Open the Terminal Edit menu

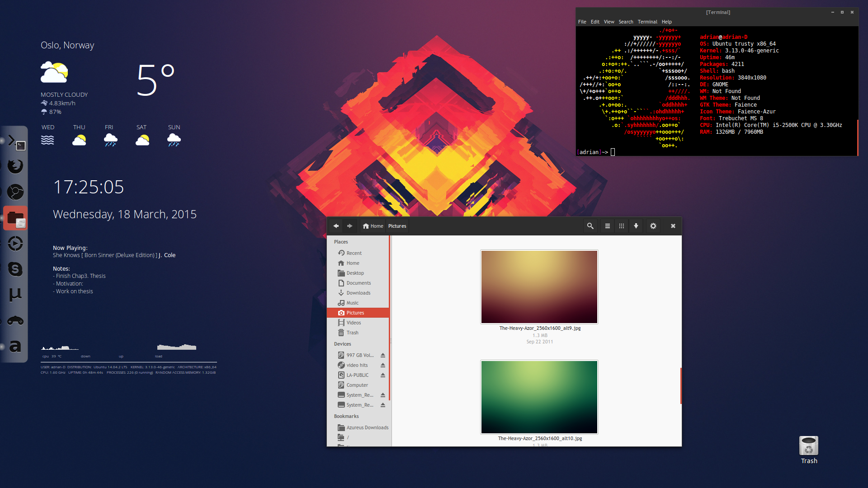coord(595,22)
